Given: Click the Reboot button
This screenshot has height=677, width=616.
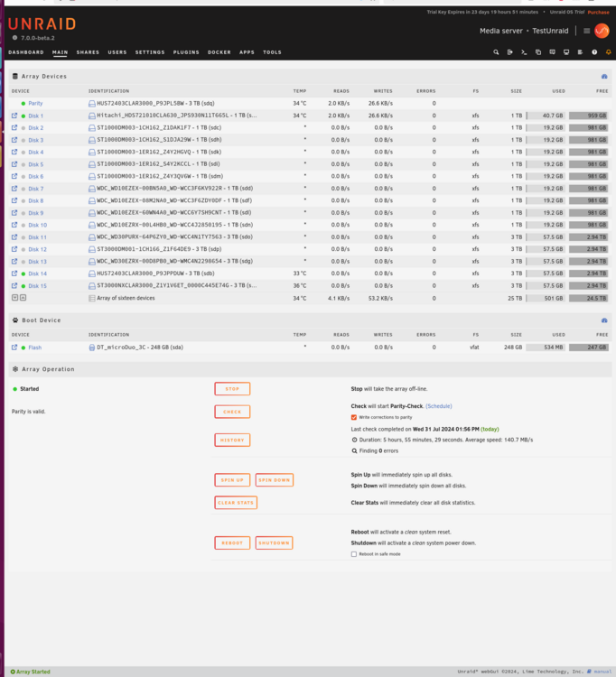Looking at the screenshot, I should click(x=232, y=543).
